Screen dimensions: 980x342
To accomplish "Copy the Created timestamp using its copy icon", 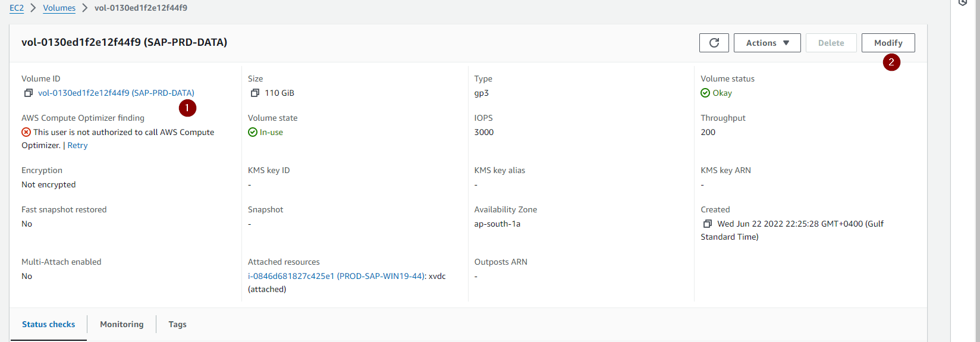I will 708,224.
